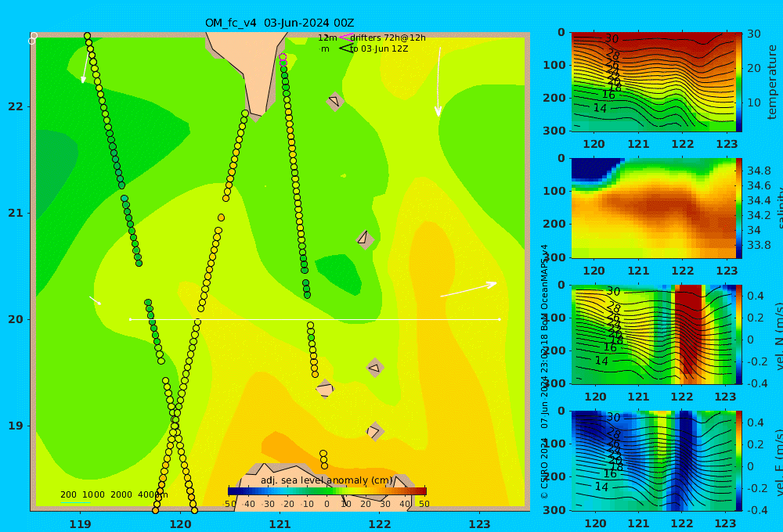Viewport: 783px width, 532px height.
Task: Click the temperature colorbar
Action: [x=739, y=82]
